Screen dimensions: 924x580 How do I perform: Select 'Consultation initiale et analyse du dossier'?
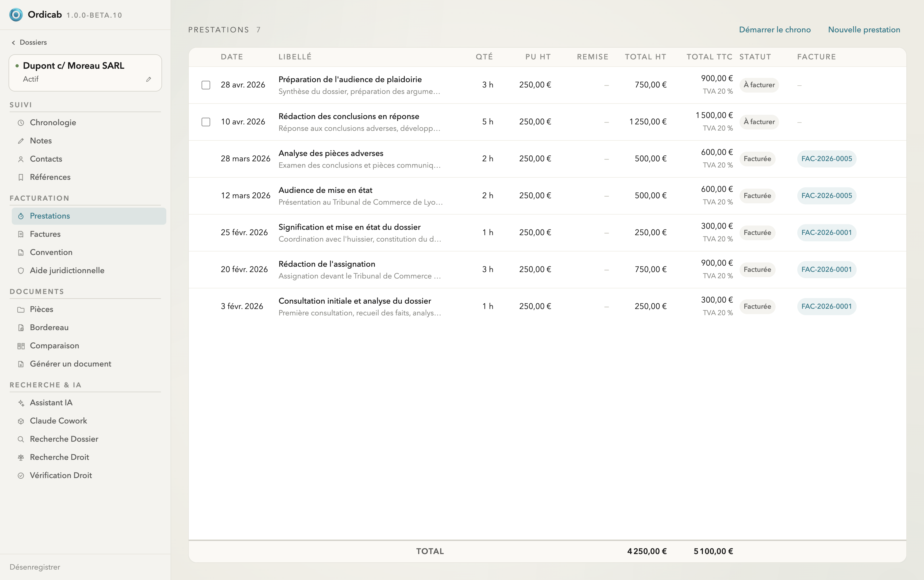click(355, 301)
